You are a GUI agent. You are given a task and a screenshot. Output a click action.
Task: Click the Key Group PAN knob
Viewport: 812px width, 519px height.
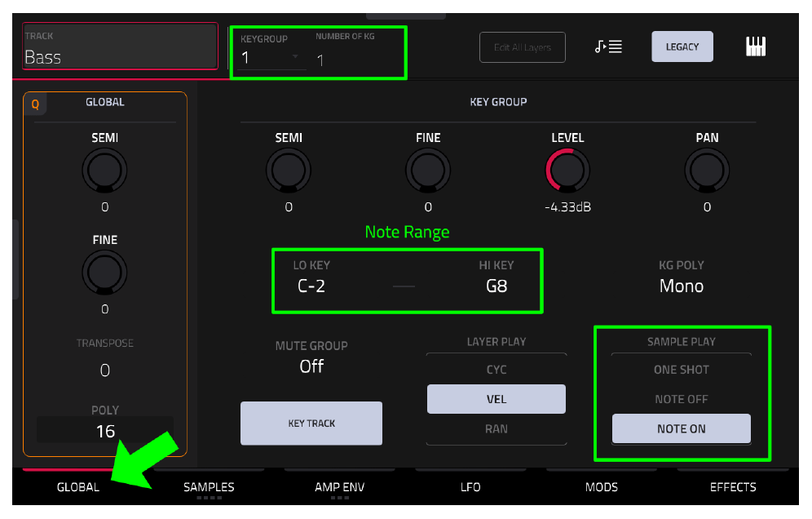[707, 170]
